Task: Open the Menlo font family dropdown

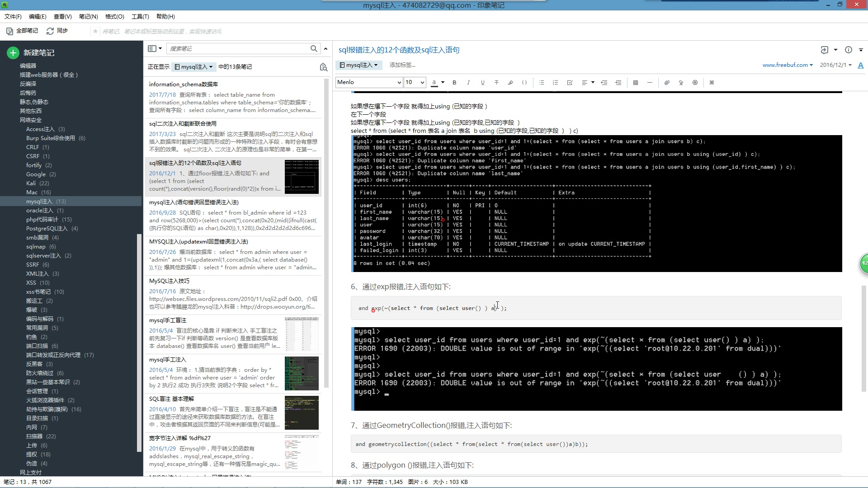Action: 369,82
